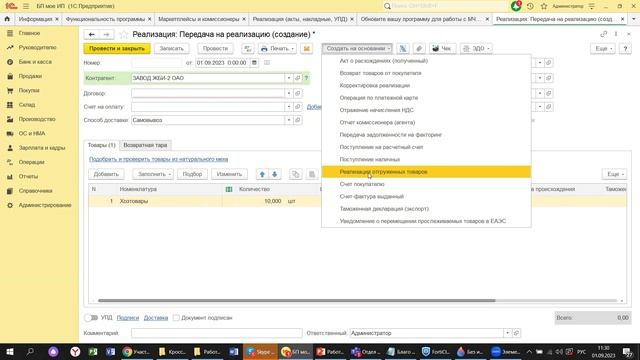Viewport: 640px width, 360px height.
Task: Add document to favorites star
Action: click(124, 35)
